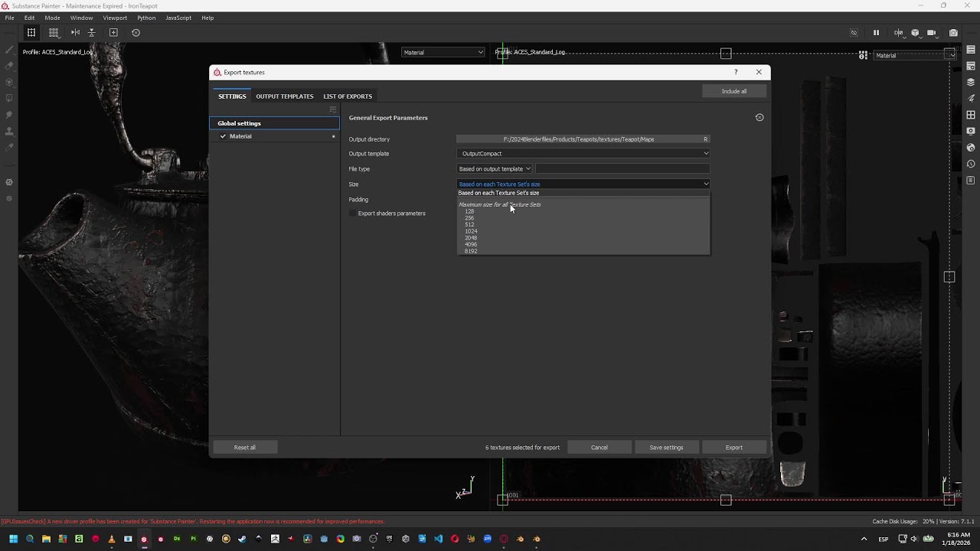980x551 pixels.
Task: Click the Cancel button
Action: click(x=599, y=448)
